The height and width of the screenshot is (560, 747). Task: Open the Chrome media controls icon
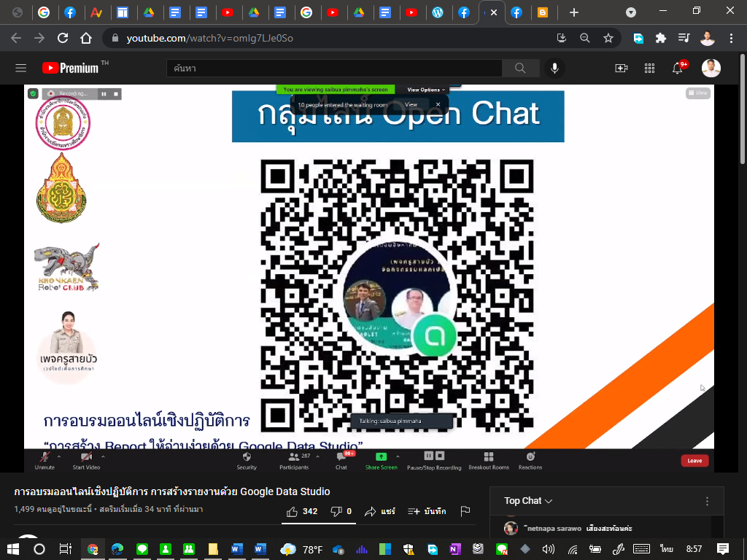point(684,38)
